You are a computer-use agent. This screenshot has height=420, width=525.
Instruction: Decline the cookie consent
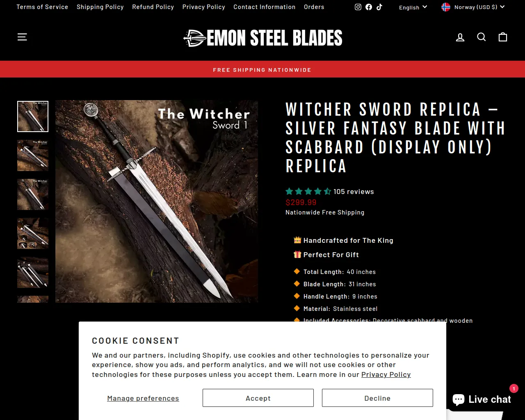tap(377, 398)
